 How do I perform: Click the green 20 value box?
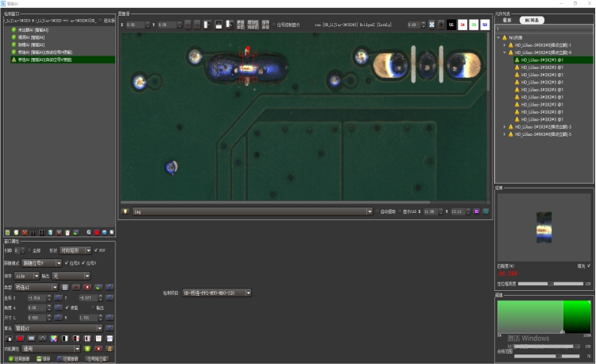click(x=474, y=25)
